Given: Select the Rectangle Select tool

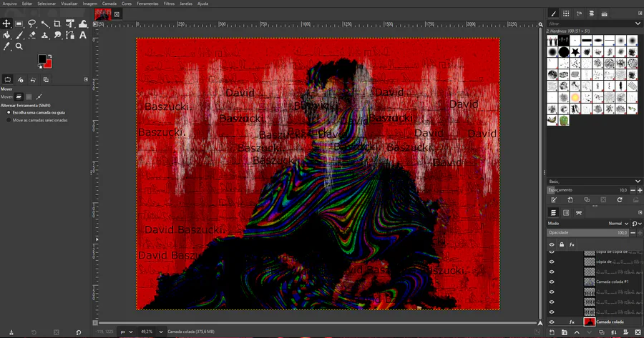Looking at the screenshot, I should point(19,24).
